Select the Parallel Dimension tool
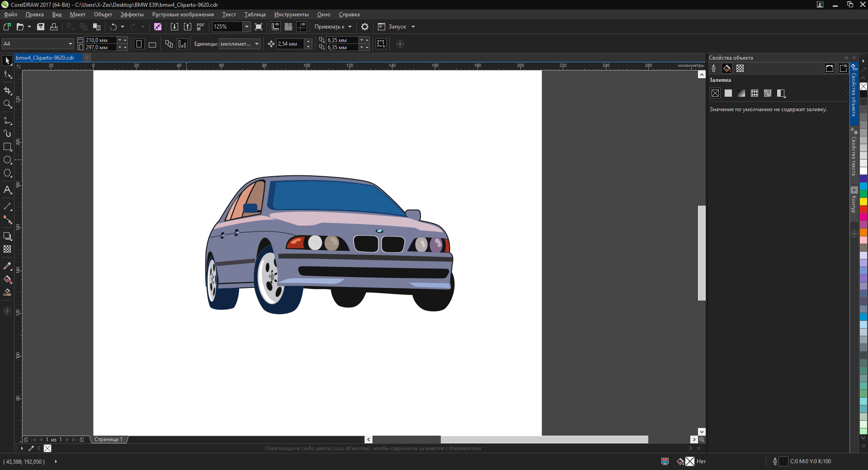 [7, 207]
